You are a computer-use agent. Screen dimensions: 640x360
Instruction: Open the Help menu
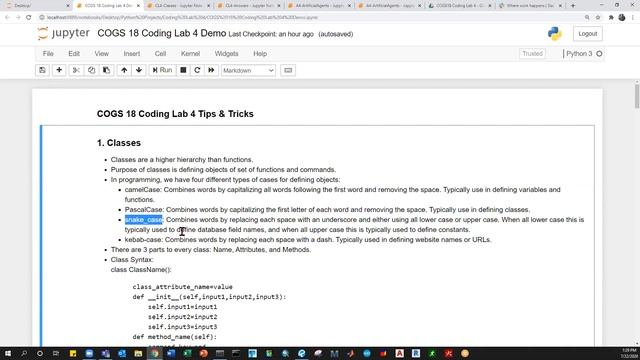point(260,53)
